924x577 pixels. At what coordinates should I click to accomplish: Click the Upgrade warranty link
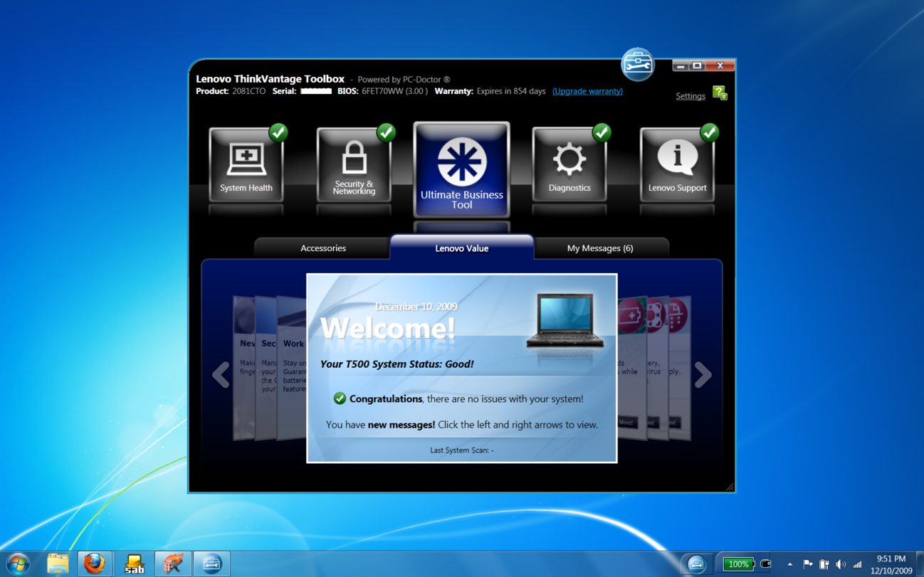tap(587, 91)
